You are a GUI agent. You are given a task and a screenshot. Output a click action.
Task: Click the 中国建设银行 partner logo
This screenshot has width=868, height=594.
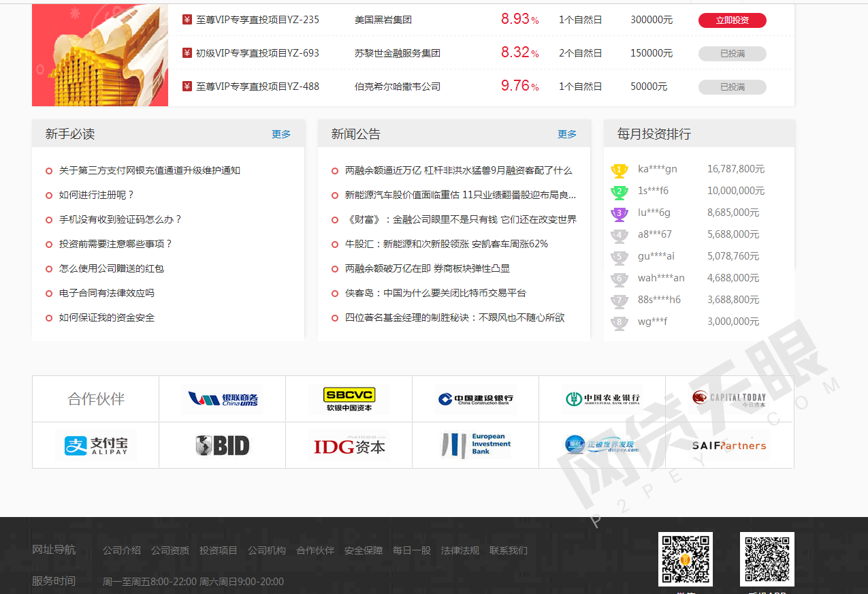[476, 399]
